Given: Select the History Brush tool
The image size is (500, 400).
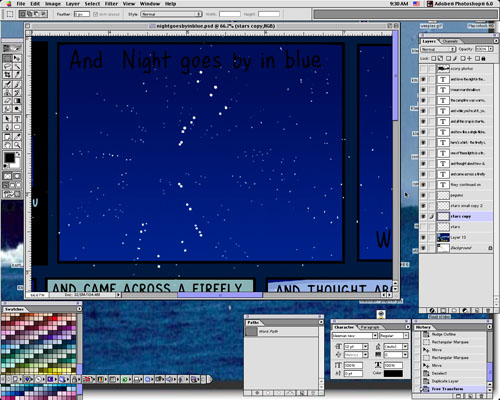Looking at the screenshot, I should coord(17,92).
